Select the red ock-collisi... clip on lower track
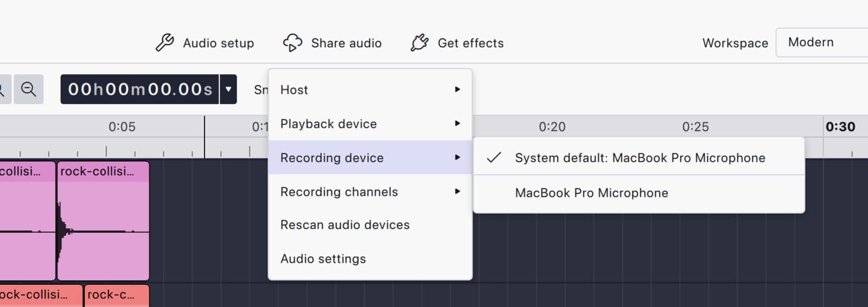 pyautogui.click(x=41, y=296)
